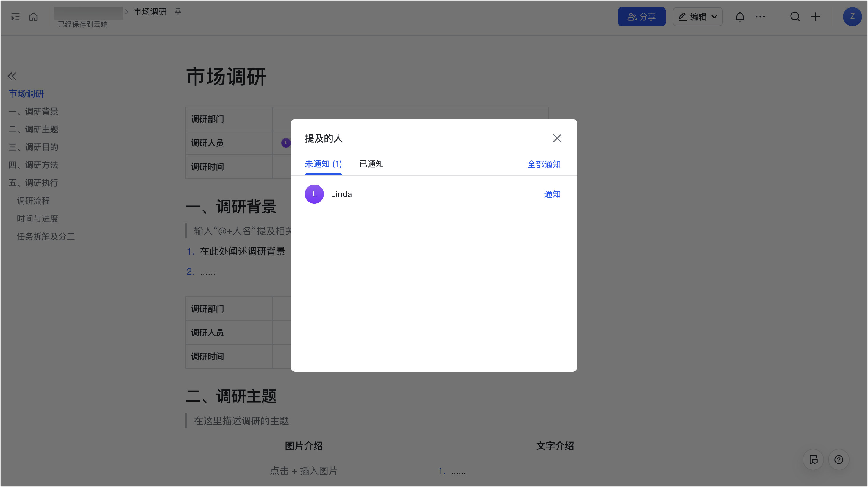Jump to 市场调研 in outline
The width and height of the screenshot is (868, 487).
pos(26,93)
